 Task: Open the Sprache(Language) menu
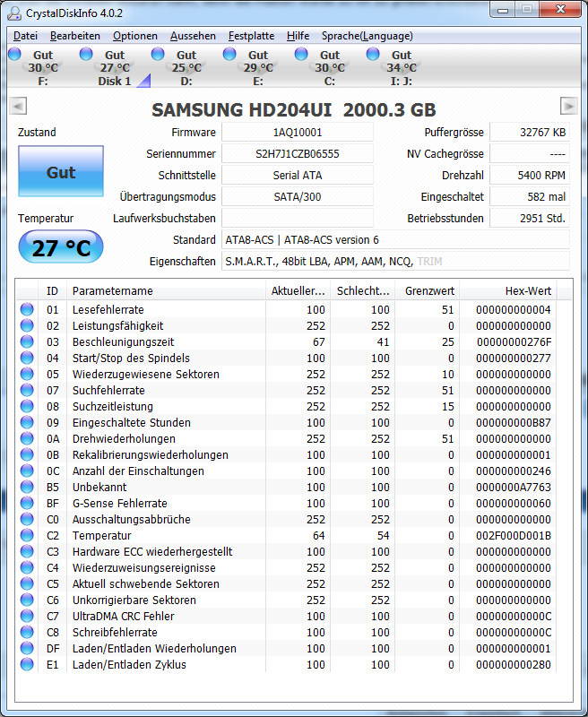(367, 36)
